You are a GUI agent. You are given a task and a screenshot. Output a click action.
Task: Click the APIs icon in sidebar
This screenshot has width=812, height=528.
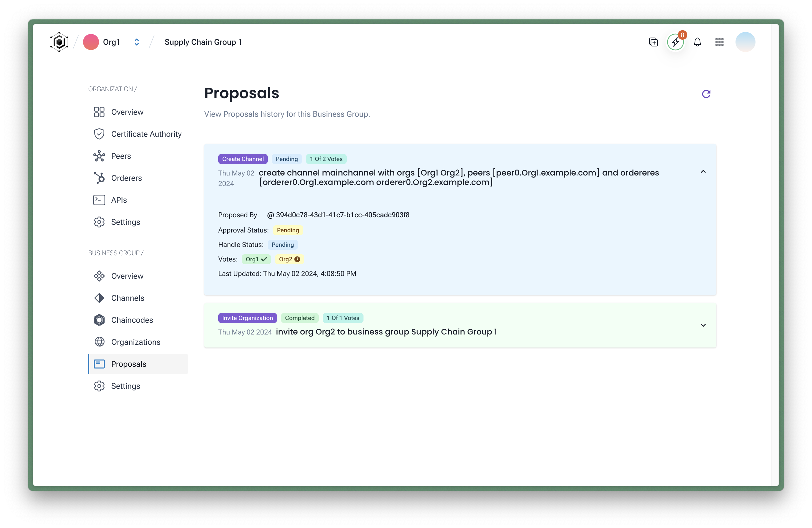pyautogui.click(x=99, y=199)
